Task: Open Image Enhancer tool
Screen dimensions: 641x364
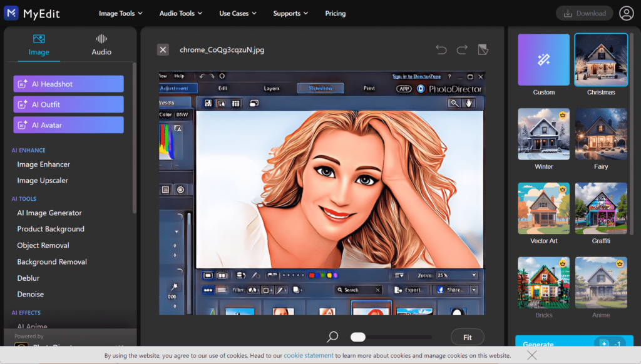Action: (x=43, y=164)
